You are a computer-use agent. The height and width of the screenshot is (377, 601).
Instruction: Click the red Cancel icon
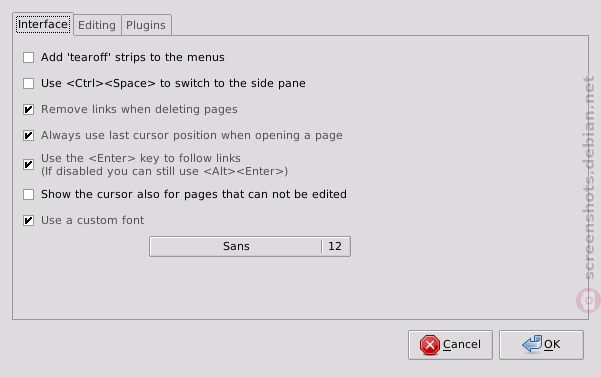click(430, 345)
